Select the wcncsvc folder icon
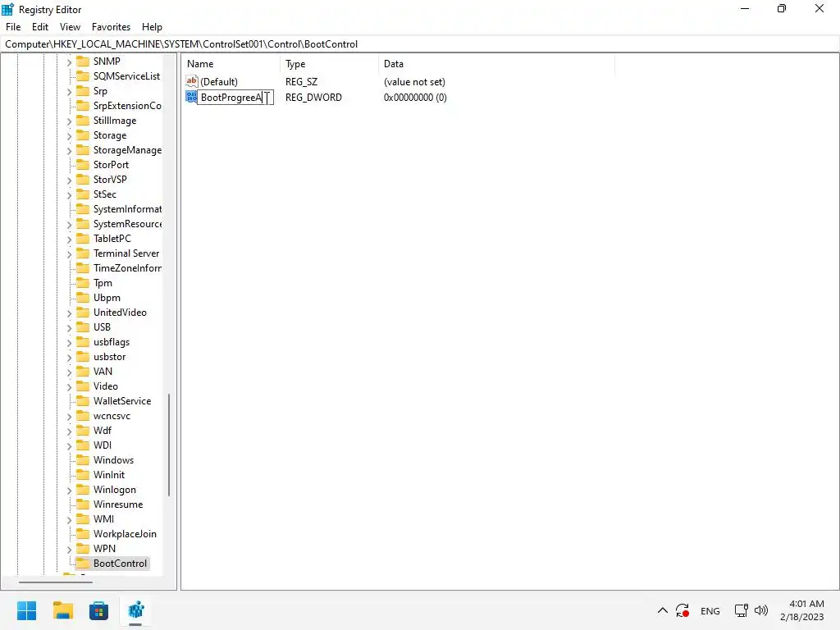Viewport: 840px width, 630px height. pyautogui.click(x=83, y=415)
